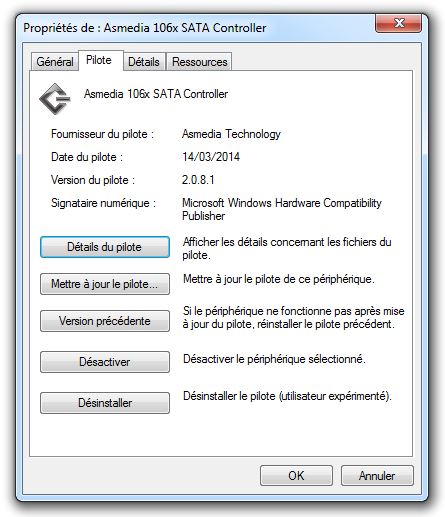Click the driver date value 14/03/2014

211,157
